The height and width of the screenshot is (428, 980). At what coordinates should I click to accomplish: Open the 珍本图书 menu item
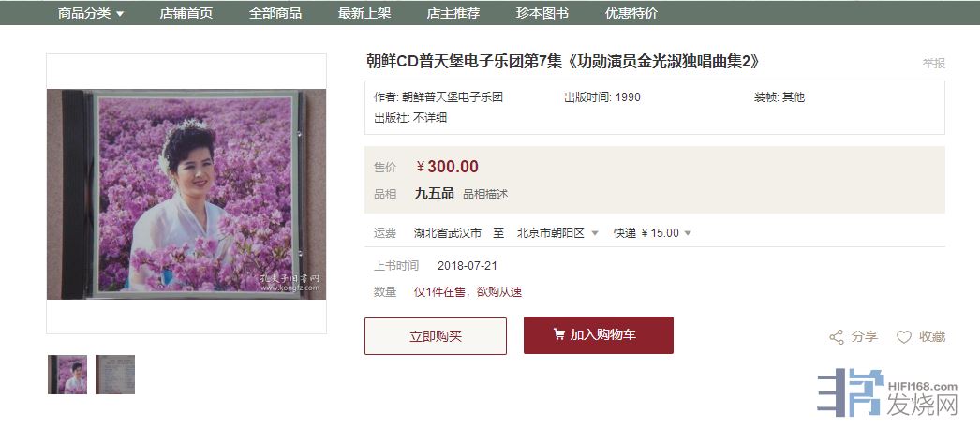542,13
